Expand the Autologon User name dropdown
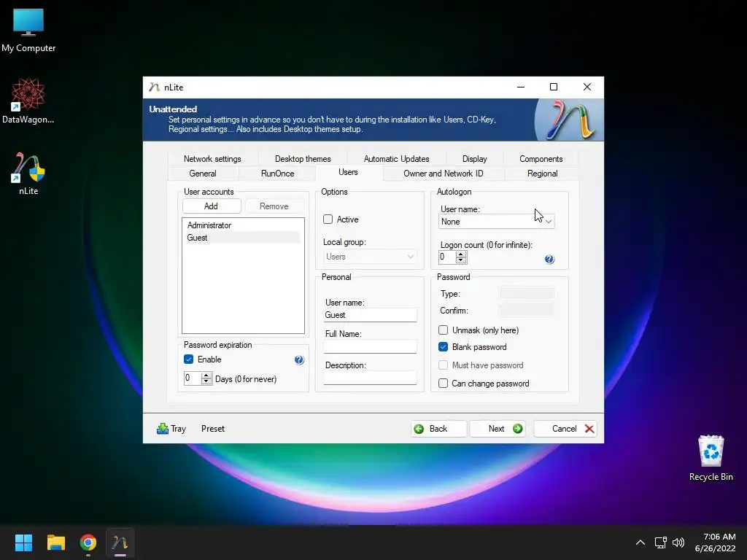Image resolution: width=747 pixels, height=560 pixels. click(549, 222)
